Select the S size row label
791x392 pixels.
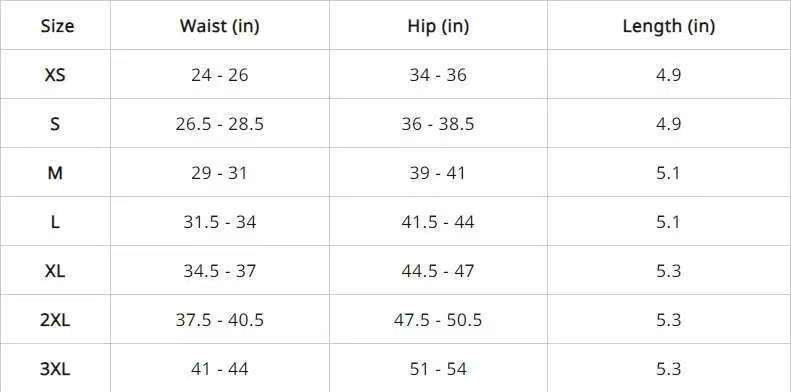point(55,124)
